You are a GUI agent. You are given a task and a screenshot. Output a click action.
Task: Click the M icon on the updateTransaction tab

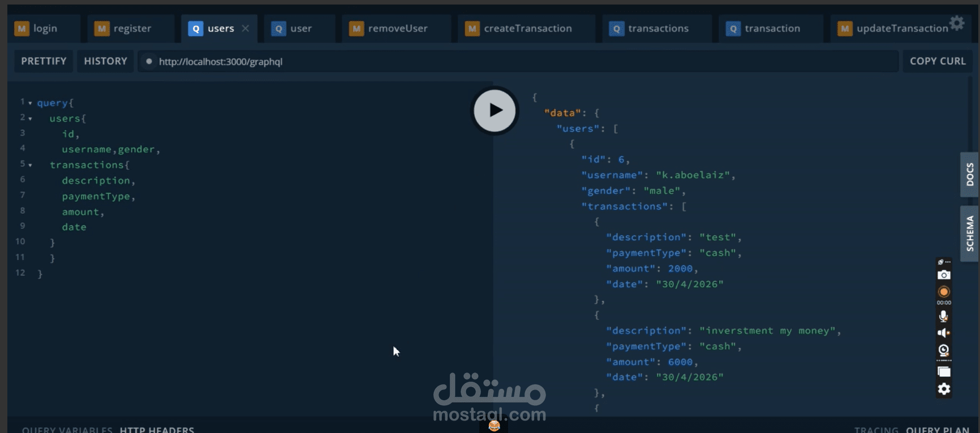tap(845, 28)
